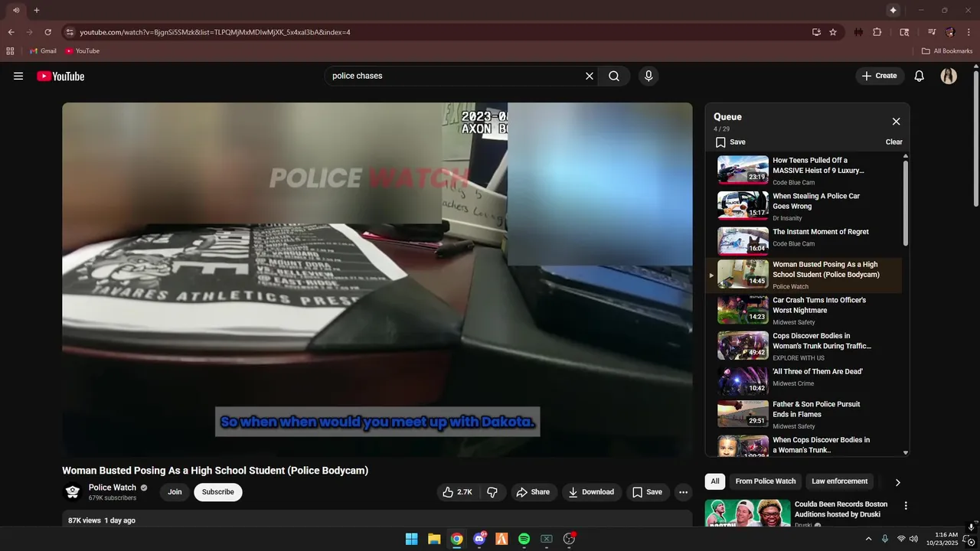Viewport: 980px width, 551px height.
Task: Open options for Coulda Been Records video
Action: [906, 506]
